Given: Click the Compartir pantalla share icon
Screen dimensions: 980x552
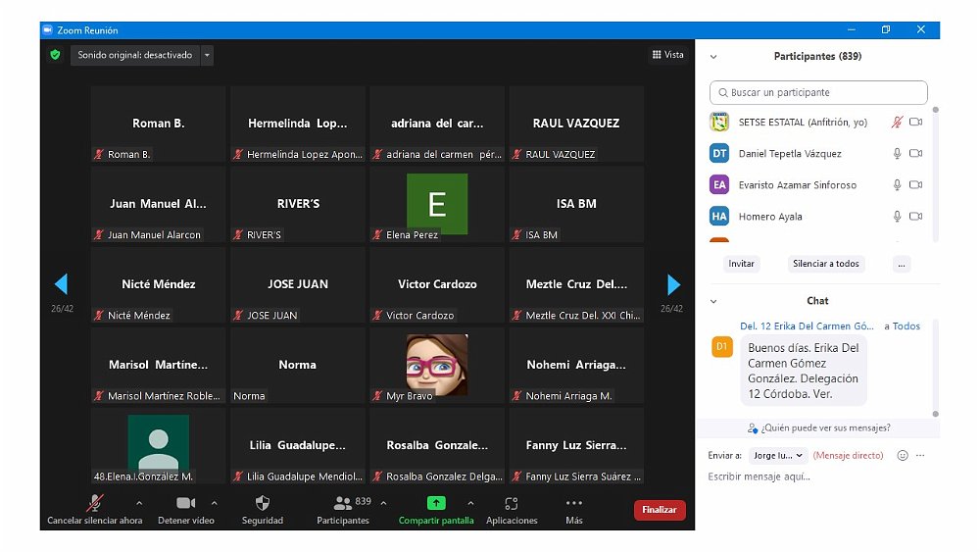Looking at the screenshot, I should (436, 503).
